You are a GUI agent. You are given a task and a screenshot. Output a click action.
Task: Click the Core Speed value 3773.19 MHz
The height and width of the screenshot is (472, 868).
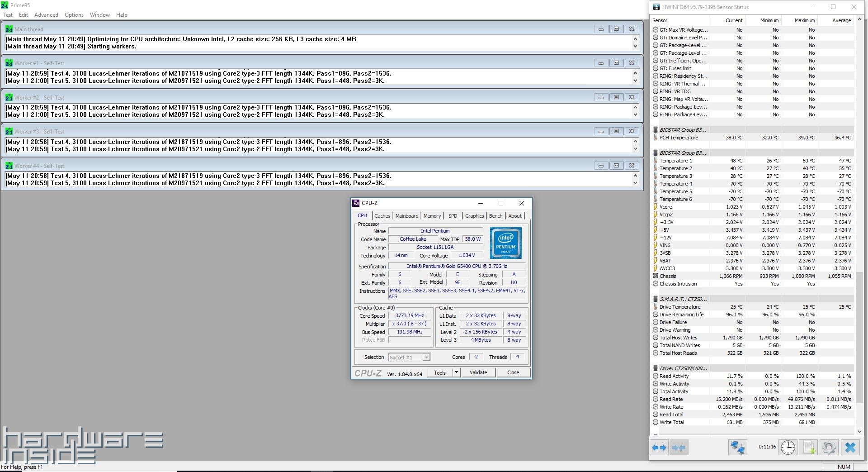[x=410, y=316]
